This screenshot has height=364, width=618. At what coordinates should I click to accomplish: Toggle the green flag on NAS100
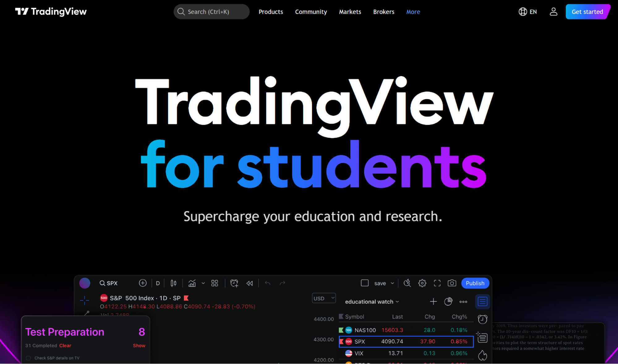tap(341, 330)
